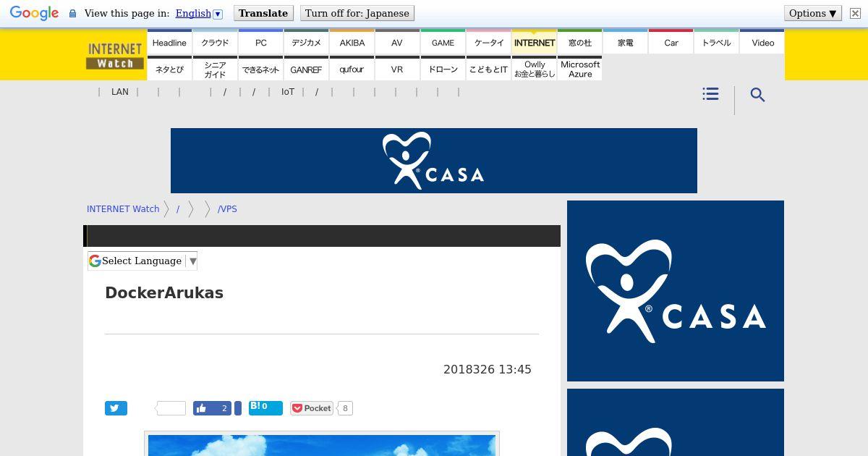The width and height of the screenshot is (868, 456).
Task: Go to the ケータイ tab
Action: (x=488, y=43)
